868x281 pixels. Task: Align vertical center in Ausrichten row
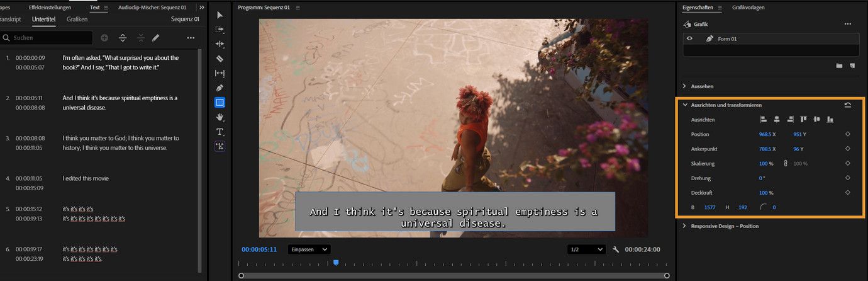tap(816, 119)
